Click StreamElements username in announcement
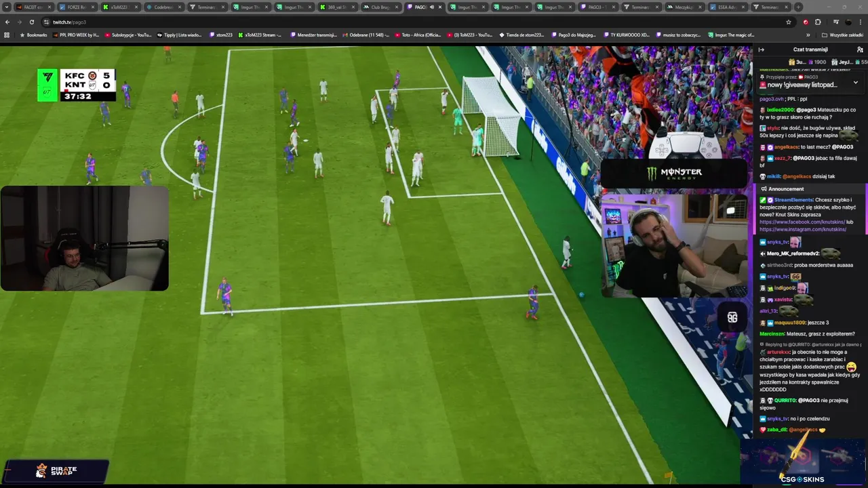 pyautogui.click(x=793, y=200)
